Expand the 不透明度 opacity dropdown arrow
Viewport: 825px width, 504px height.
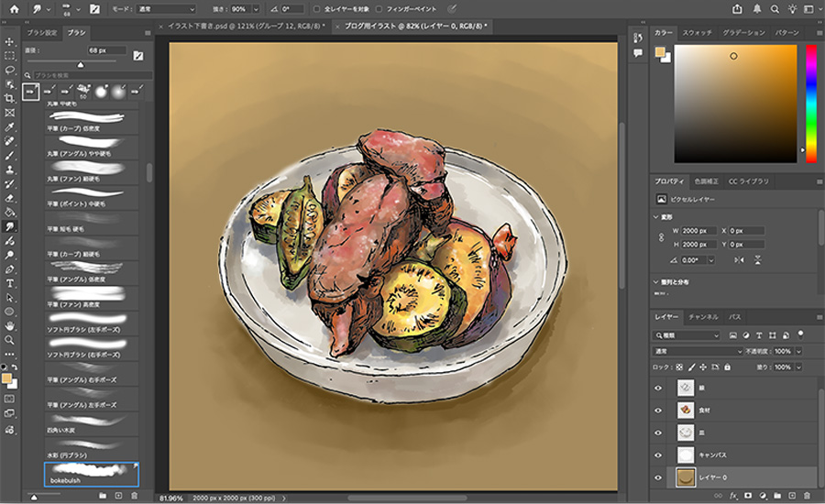click(798, 351)
